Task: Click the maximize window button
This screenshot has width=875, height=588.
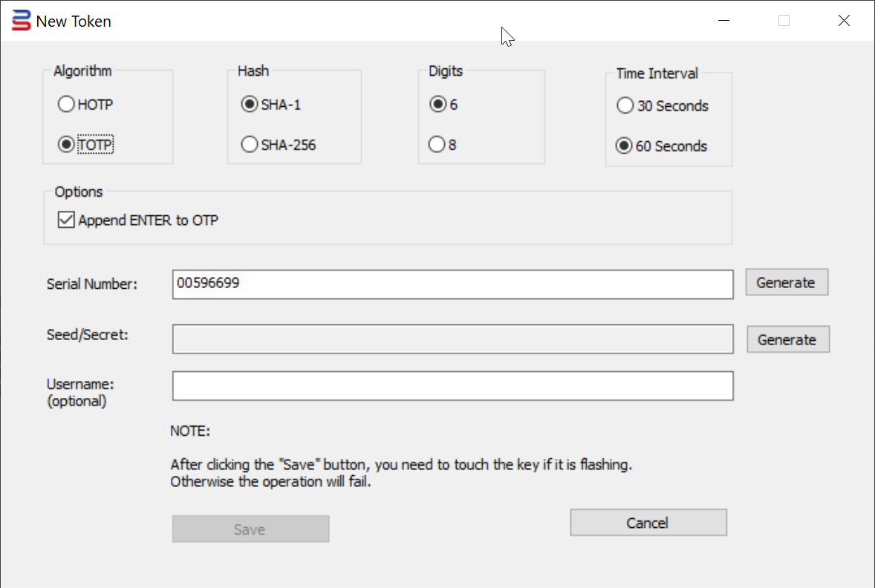Action: pos(784,21)
